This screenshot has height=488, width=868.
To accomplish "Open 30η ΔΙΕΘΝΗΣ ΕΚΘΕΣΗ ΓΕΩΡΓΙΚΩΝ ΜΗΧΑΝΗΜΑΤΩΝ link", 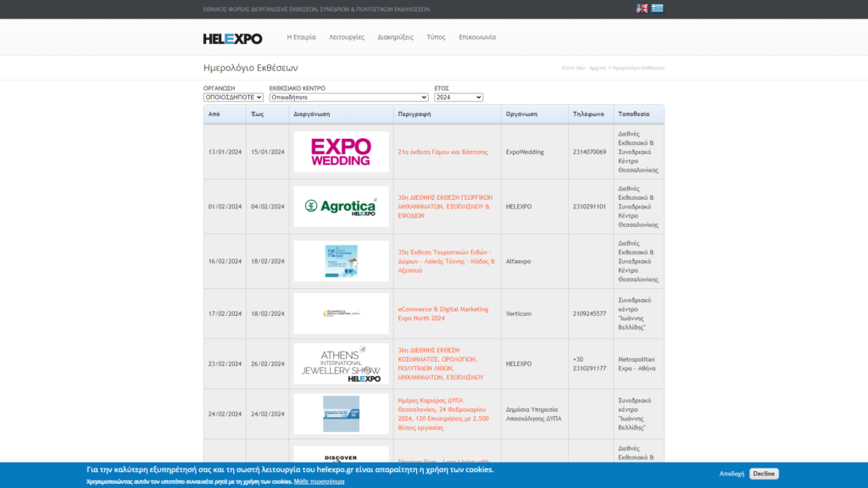I will point(445,207).
